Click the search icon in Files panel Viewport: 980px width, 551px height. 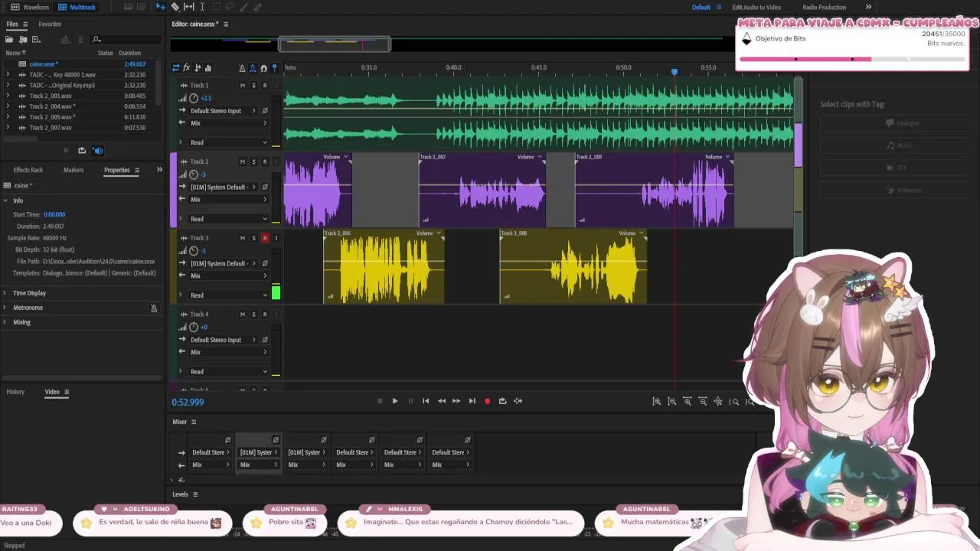click(96, 39)
